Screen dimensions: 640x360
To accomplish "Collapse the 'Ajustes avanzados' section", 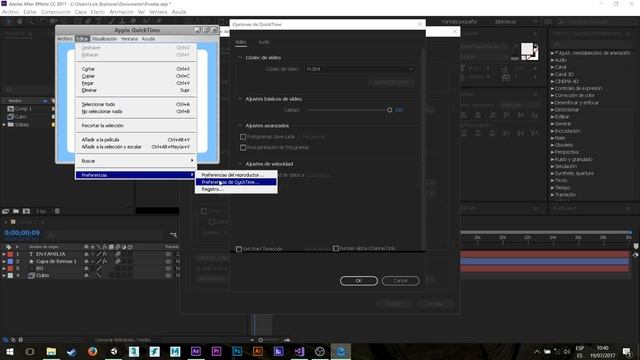I will coord(240,126).
